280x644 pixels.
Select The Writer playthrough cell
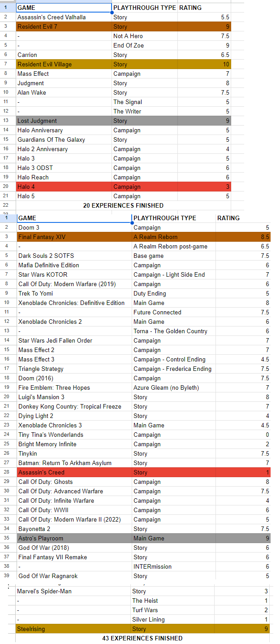click(145, 111)
